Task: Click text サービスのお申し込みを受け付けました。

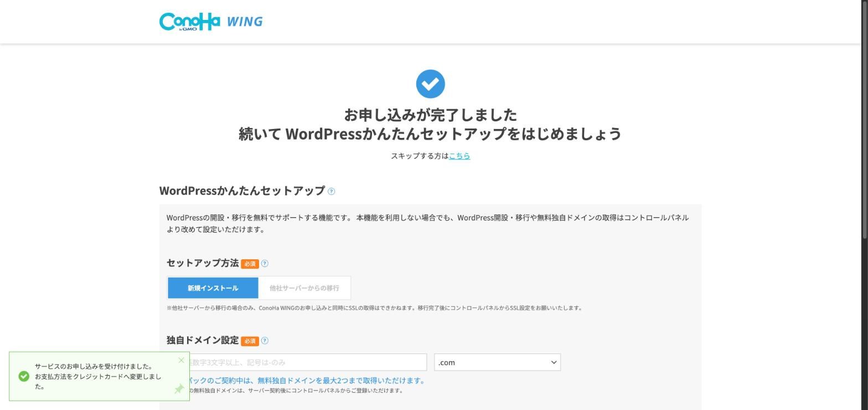Action: click(94, 366)
